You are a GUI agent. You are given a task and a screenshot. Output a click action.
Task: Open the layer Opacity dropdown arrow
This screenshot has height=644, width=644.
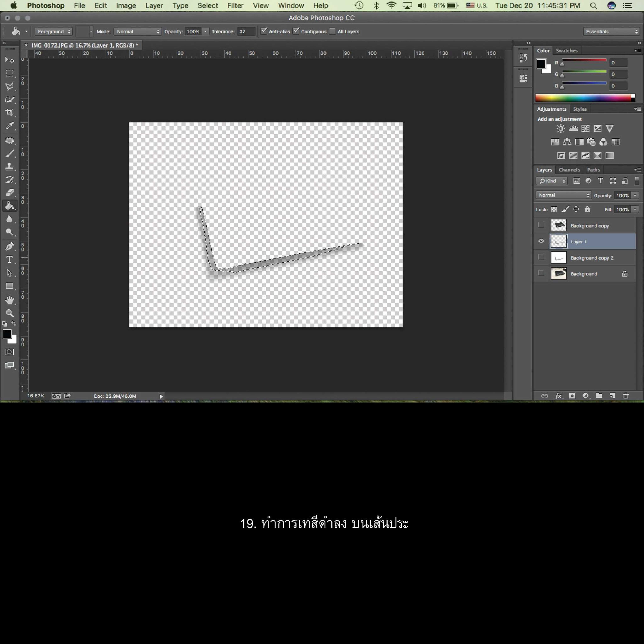pos(635,195)
